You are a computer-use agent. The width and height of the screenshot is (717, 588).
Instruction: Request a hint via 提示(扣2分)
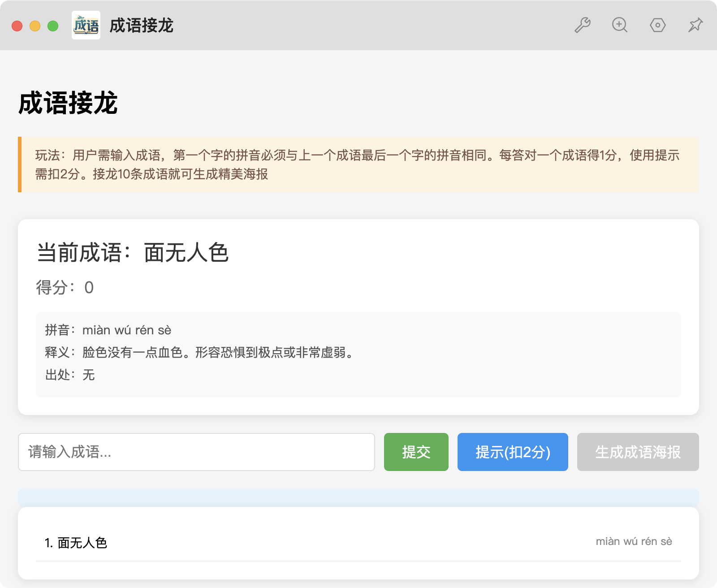(512, 452)
